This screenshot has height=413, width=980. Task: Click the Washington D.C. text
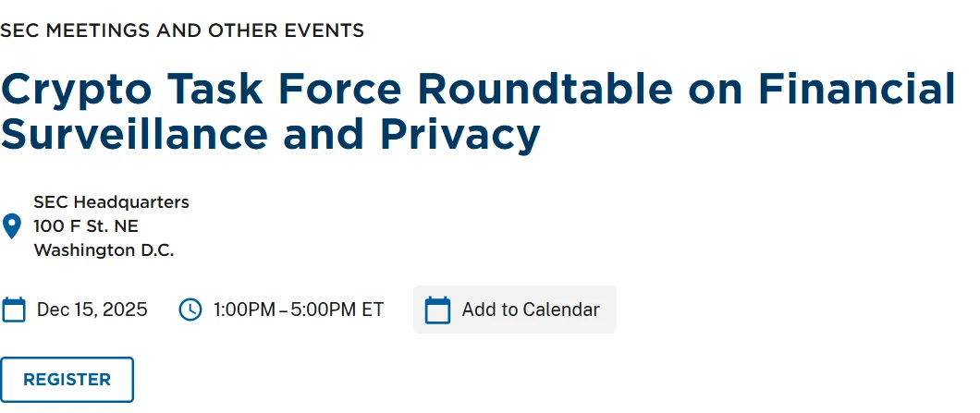click(104, 250)
